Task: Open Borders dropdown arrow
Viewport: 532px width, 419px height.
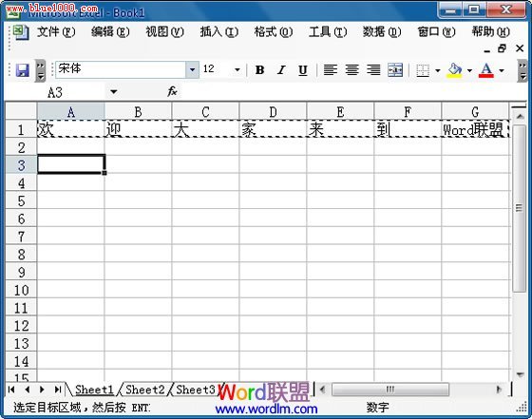Action: [438, 70]
